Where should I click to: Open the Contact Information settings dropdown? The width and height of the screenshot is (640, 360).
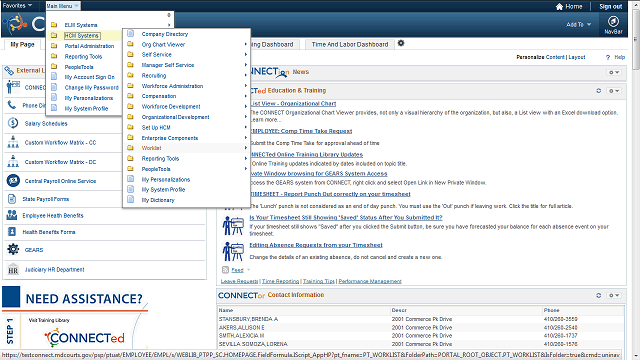point(614,295)
